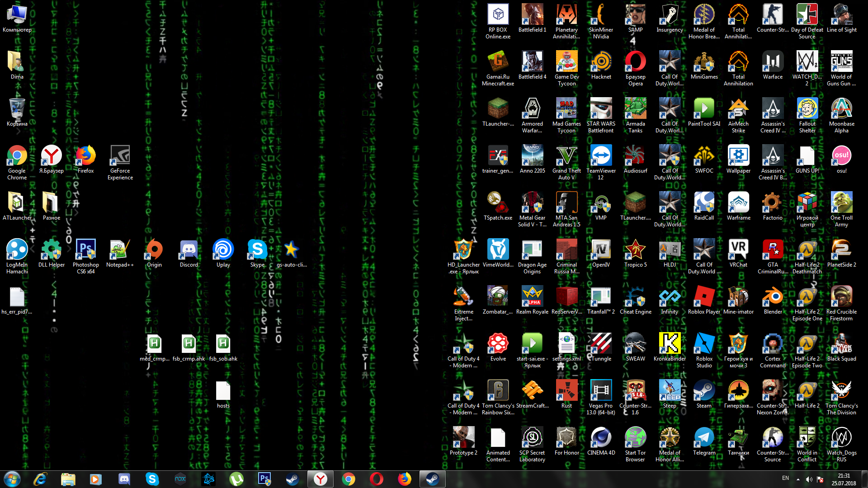The height and width of the screenshot is (488, 868).
Task: Open the Factorio desktop shortcut
Action: pyautogui.click(x=773, y=206)
